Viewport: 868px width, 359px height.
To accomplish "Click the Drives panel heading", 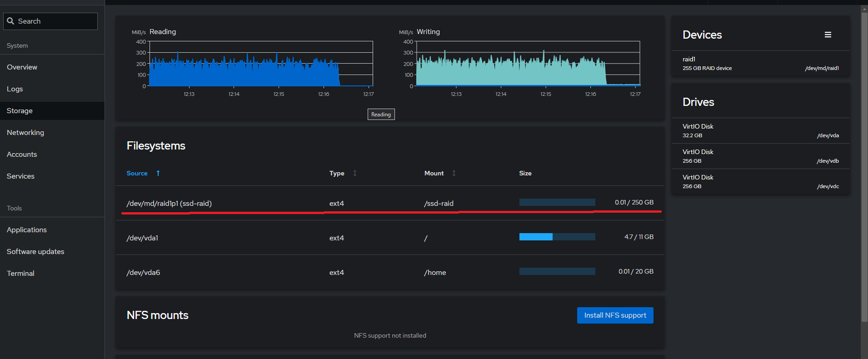I will click(x=698, y=102).
